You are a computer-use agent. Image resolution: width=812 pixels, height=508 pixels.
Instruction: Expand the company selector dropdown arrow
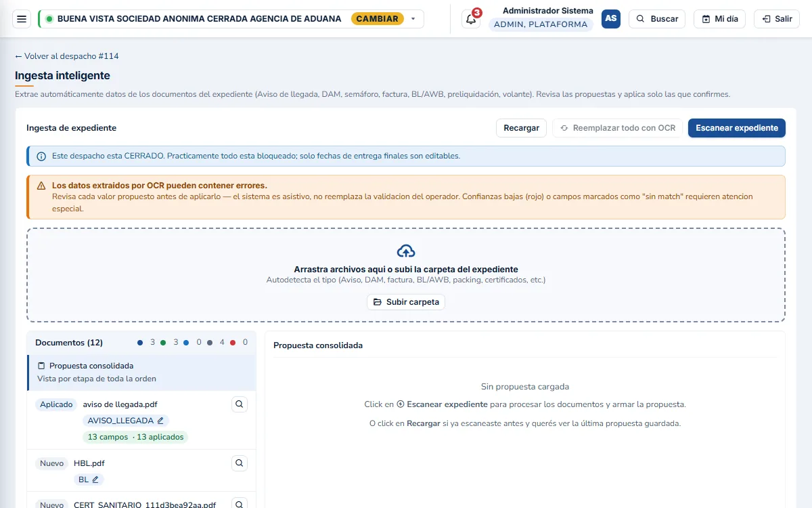click(x=413, y=19)
